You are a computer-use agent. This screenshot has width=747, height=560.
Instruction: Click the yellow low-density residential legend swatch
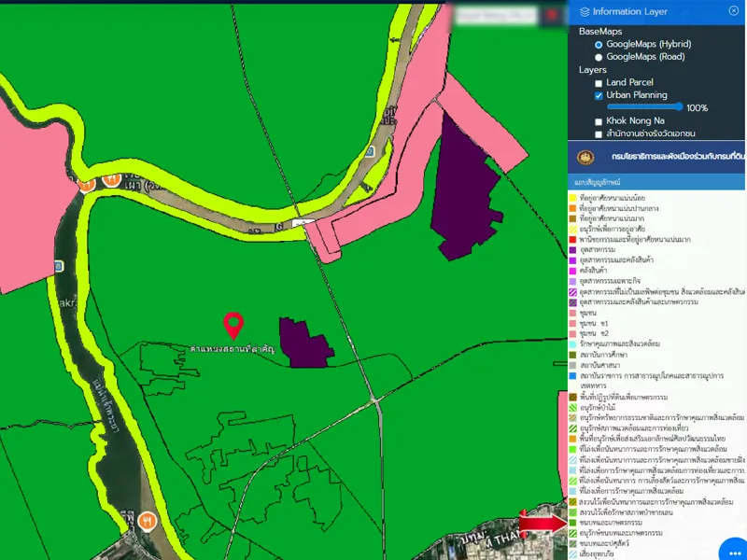click(x=572, y=199)
